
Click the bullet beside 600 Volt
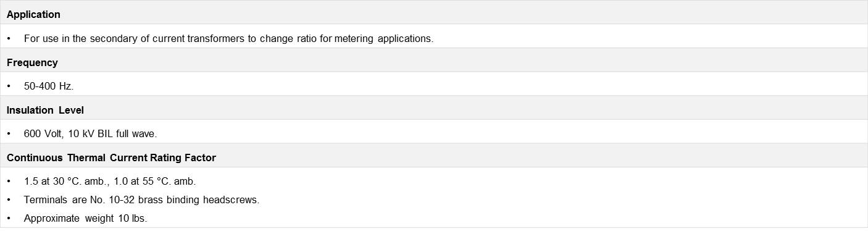coord(9,134)
